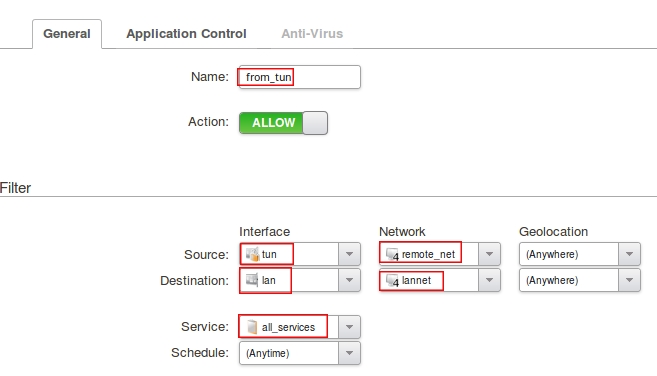Open the Destination network dropdown arrow
The image size is (657, 376).
pos(489,280)
